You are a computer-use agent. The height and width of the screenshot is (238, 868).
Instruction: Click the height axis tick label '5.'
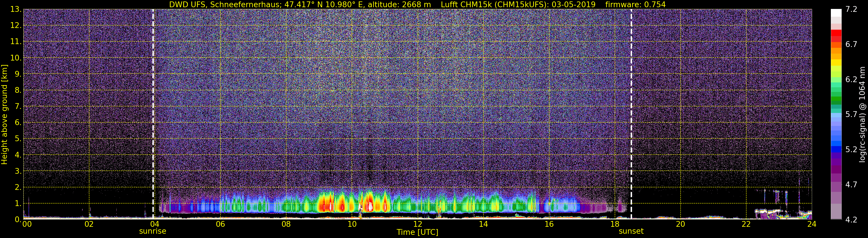pyautogui.click(x=18, y=139)
